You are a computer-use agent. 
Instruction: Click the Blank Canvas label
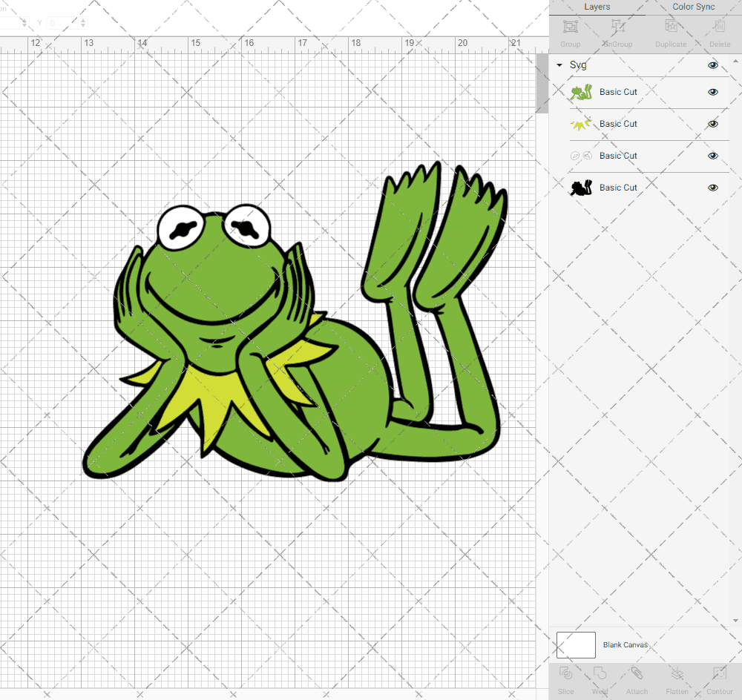(x=625, y=645)
